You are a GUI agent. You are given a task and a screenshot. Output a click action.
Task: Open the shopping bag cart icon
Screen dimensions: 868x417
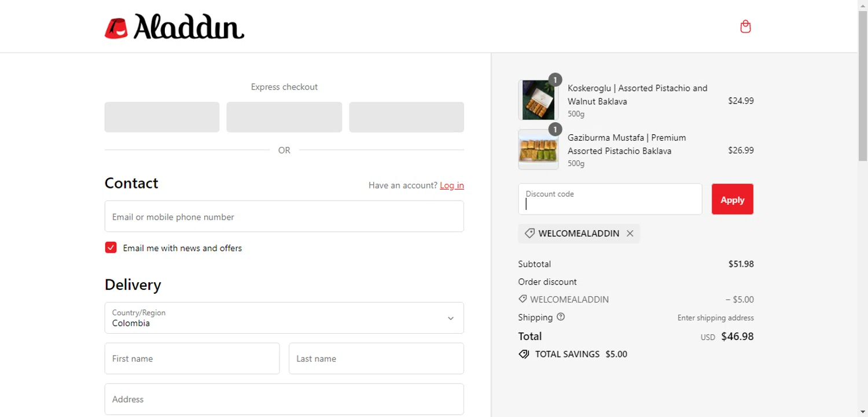coord(745,27)
